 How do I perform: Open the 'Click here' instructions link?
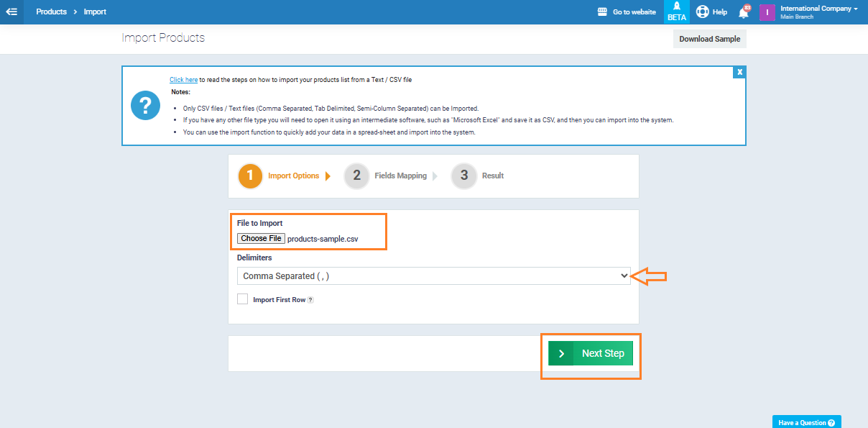click(183, 80)
